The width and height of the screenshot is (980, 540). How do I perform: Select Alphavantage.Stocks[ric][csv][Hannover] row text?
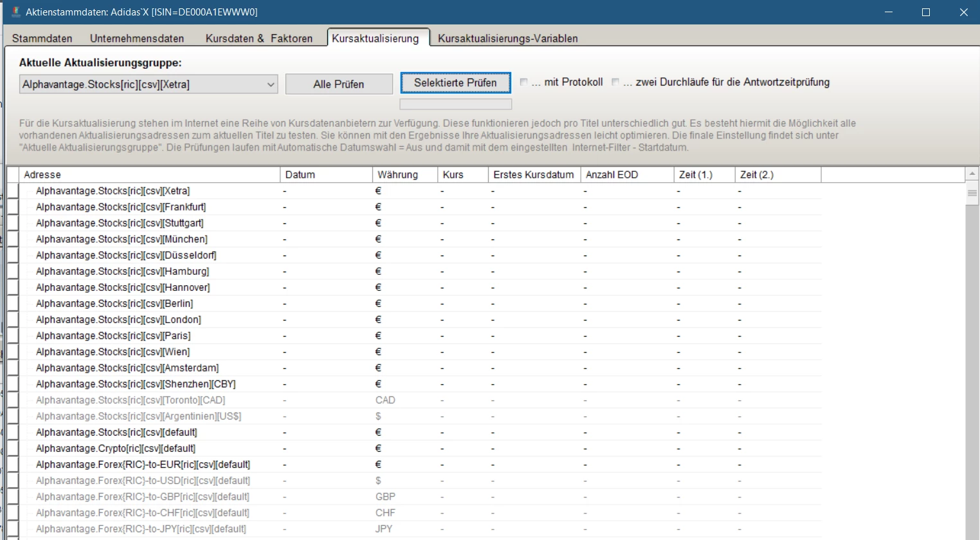(x=123, y=288)
